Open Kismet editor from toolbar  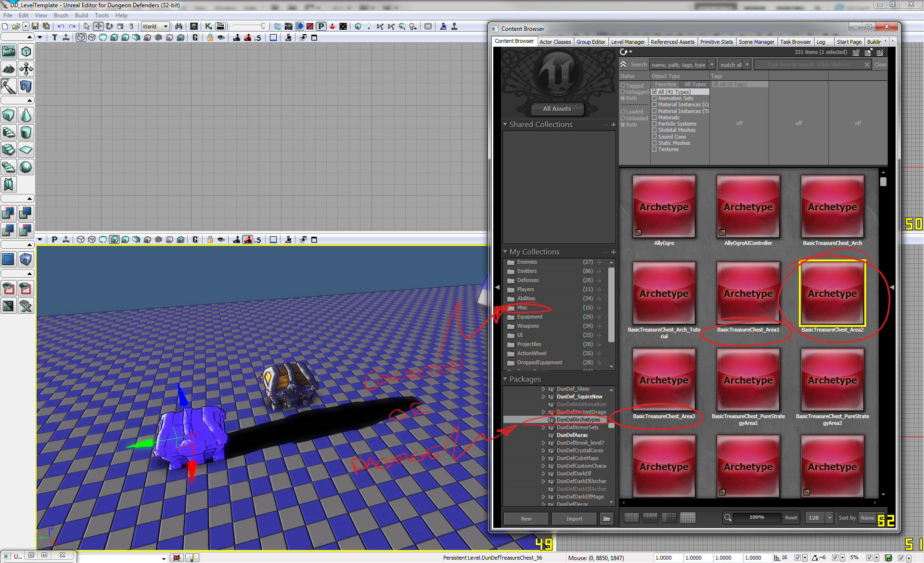click(x=208, y=26)
